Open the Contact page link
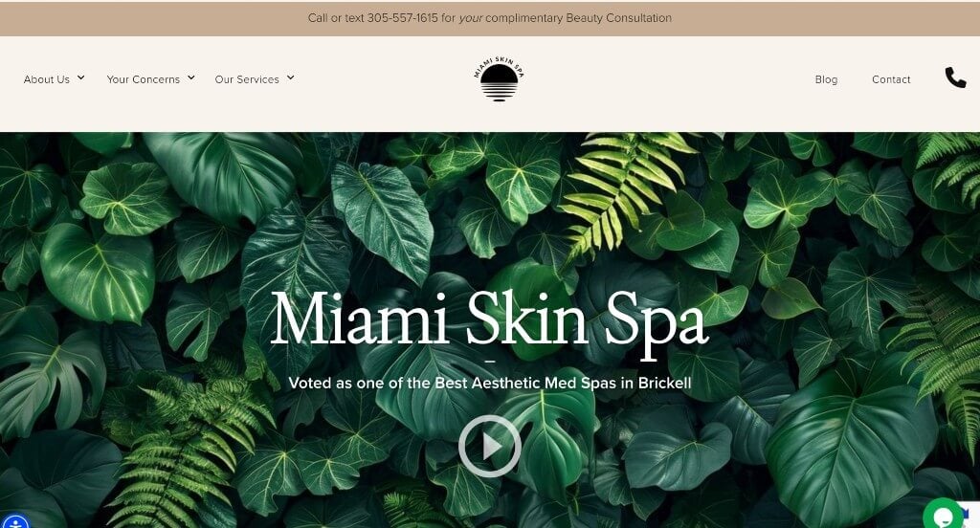The image size is (980, 528). [891, 79]
